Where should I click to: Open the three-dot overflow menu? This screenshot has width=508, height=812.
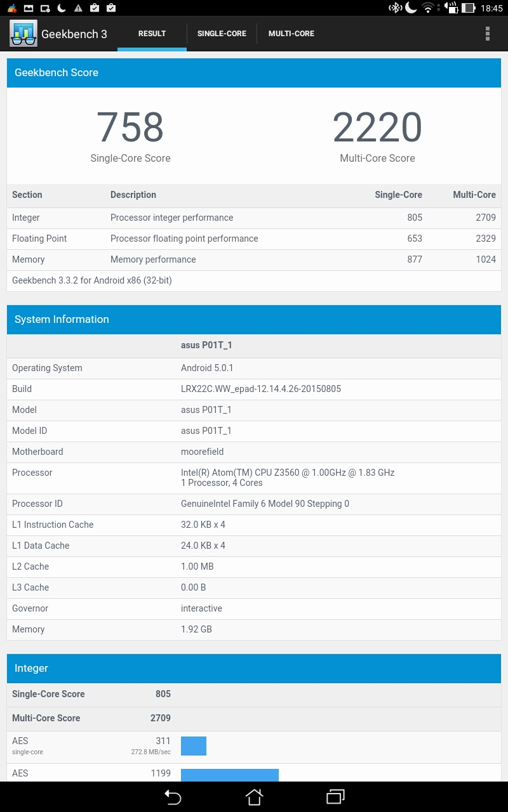tap(488, 34)
